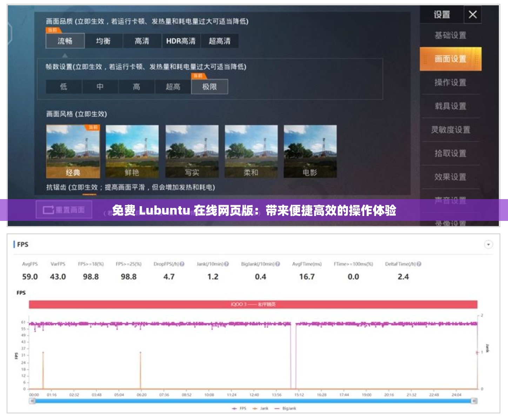Screen dimensions: 508x420
Task: Click the red iQOO 3 session bar
Action: (x=253, y=304)
